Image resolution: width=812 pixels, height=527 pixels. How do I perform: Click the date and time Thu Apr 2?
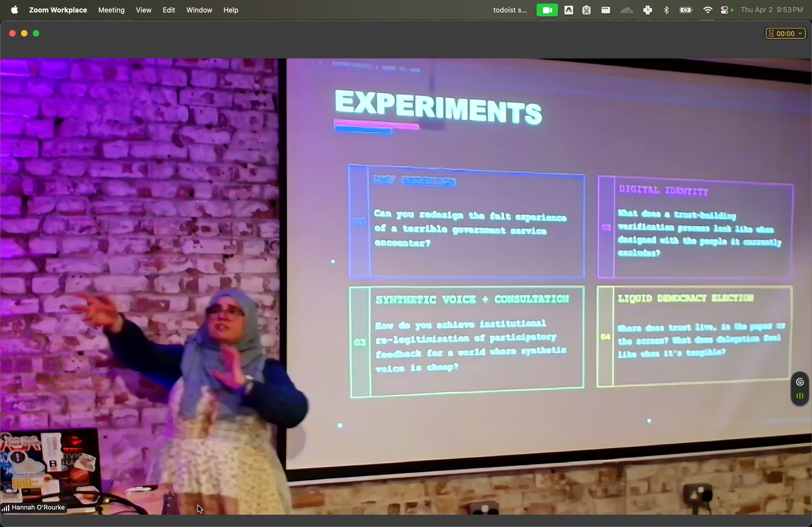tap(772, 10)
